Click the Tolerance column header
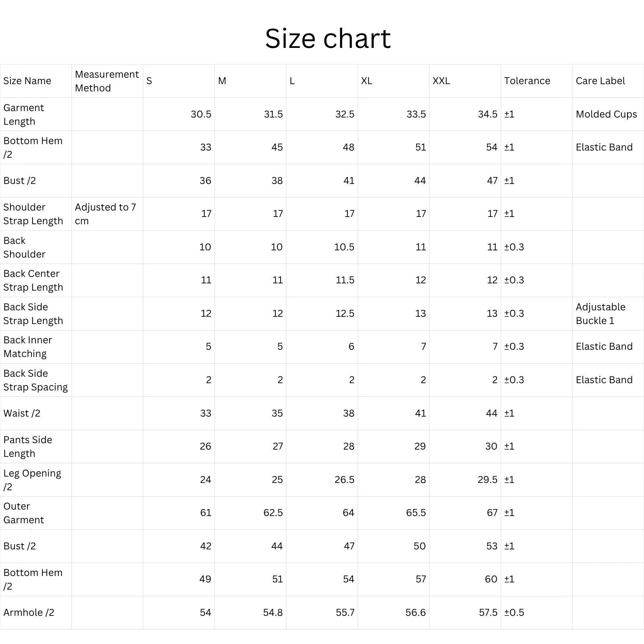Image resolution: width=644 pixels, height=644 pixels. click(x=527, y=81)
